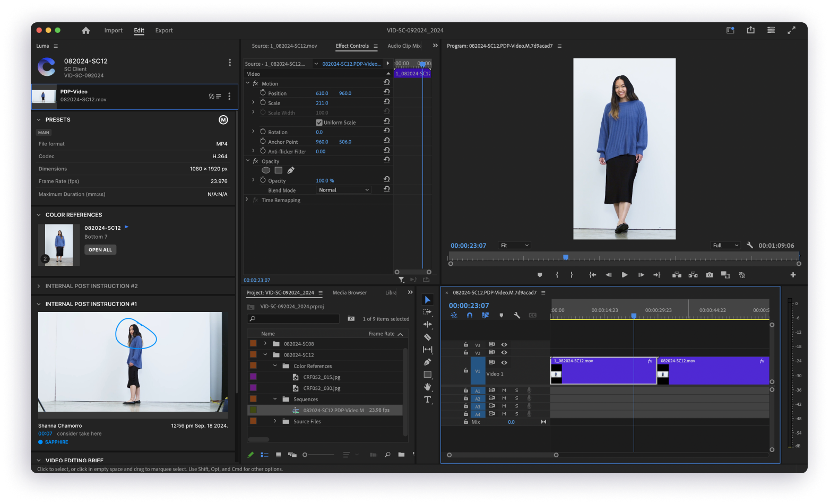
Task: Toggle V2 track eye visibility
Action: click(504, 352)
